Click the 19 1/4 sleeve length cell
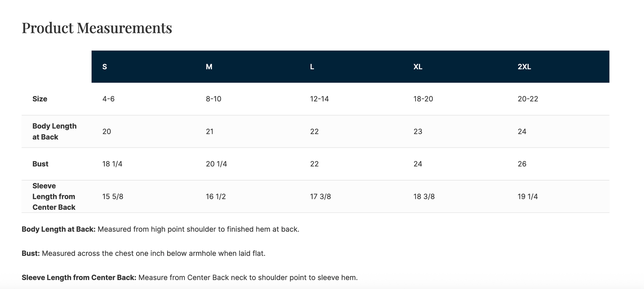The height and width of the screenshot is (289, 644). tap(528, 197)
